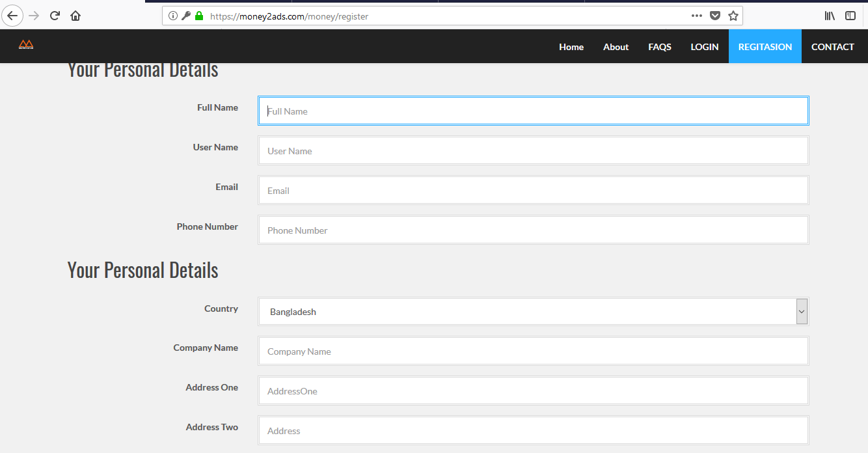Click into the Full Name input field
868x453 pixels.
point(533,111)
